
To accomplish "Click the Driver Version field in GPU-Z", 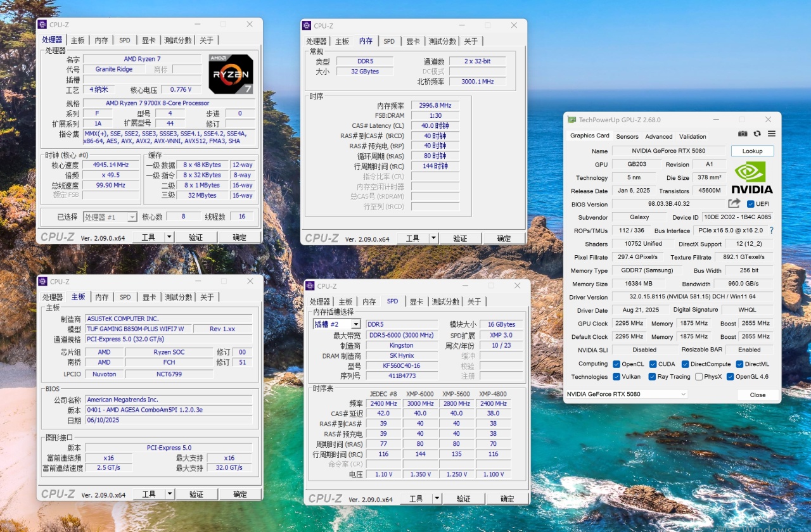I will click(x=693, y=297).
